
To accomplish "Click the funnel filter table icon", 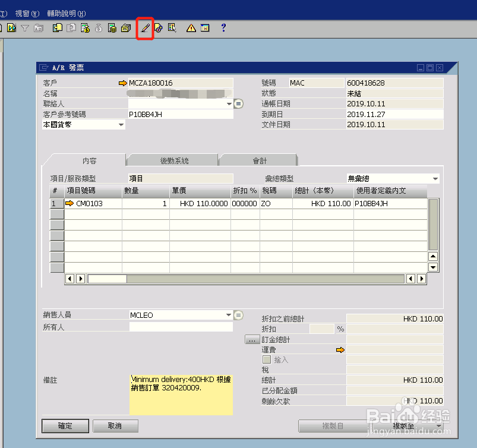I will pyautogui.click(x=25, y=28).
